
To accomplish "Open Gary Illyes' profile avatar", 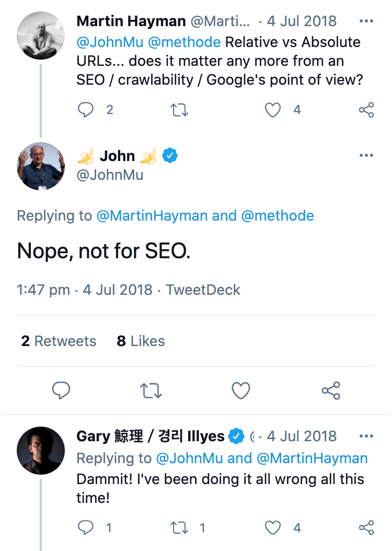I will (41, 451).
